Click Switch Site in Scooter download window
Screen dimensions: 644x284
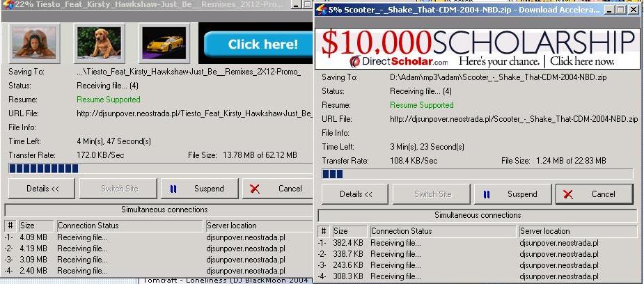point(432,194)
